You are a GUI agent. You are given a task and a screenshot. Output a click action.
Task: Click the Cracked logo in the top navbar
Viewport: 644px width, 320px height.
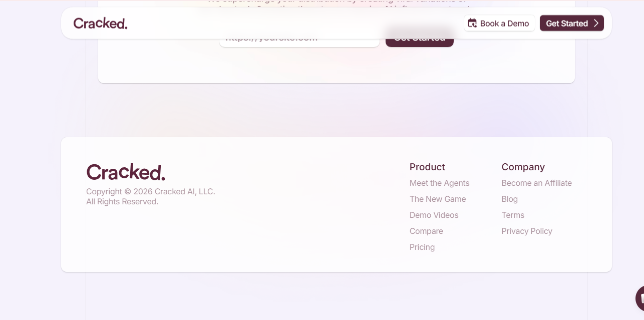pos(100,23)
